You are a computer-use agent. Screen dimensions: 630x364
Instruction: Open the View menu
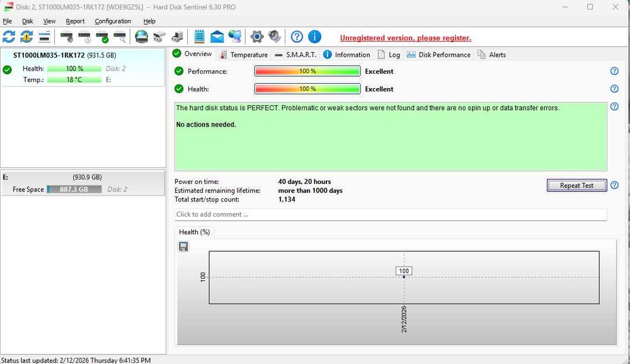[x=49, y=21]
